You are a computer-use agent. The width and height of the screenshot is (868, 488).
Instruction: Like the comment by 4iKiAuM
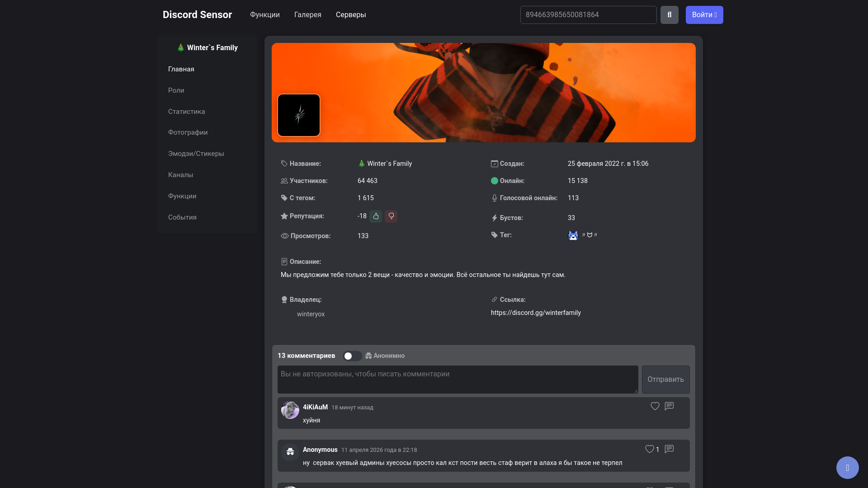(655, 406)
